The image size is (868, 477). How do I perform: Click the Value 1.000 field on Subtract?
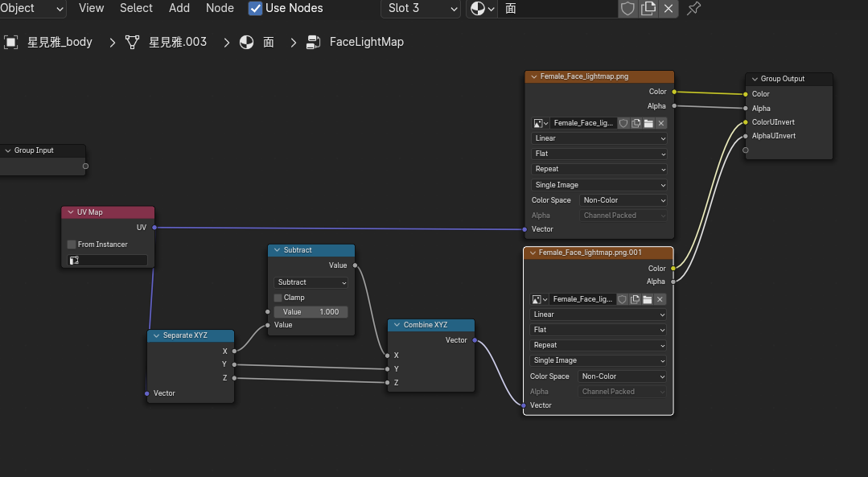[311, 312]
